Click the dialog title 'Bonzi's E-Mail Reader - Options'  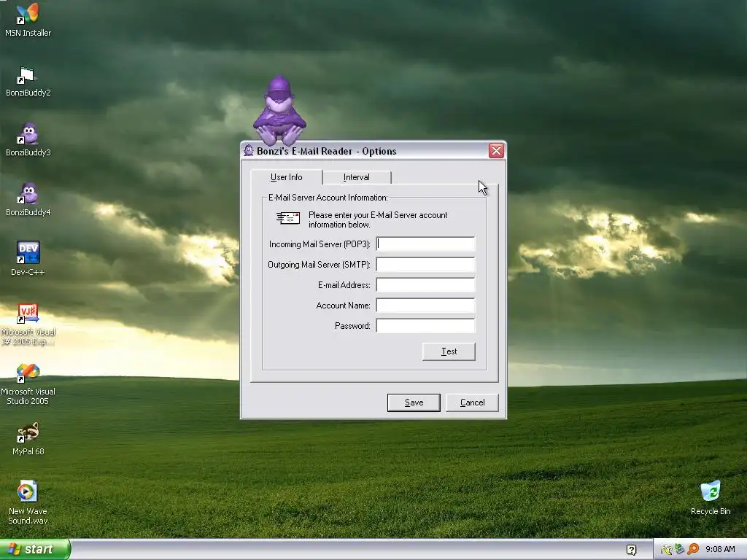pos(326,152)
